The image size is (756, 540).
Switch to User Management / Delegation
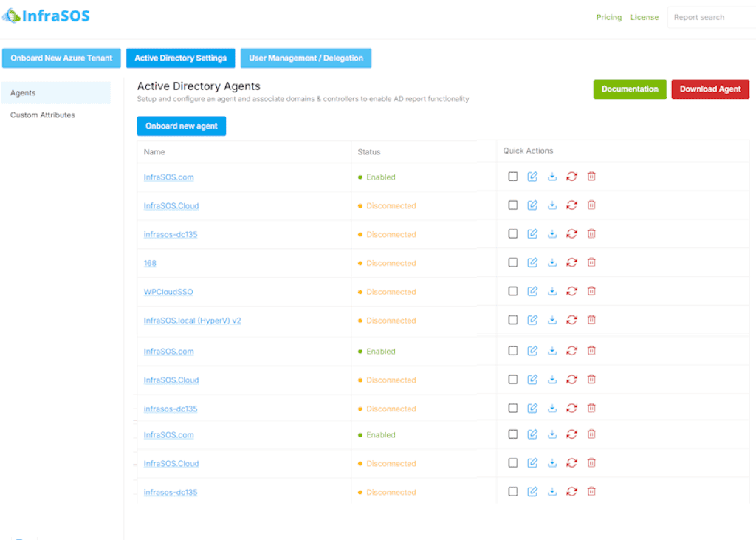(x=306, y=58)
